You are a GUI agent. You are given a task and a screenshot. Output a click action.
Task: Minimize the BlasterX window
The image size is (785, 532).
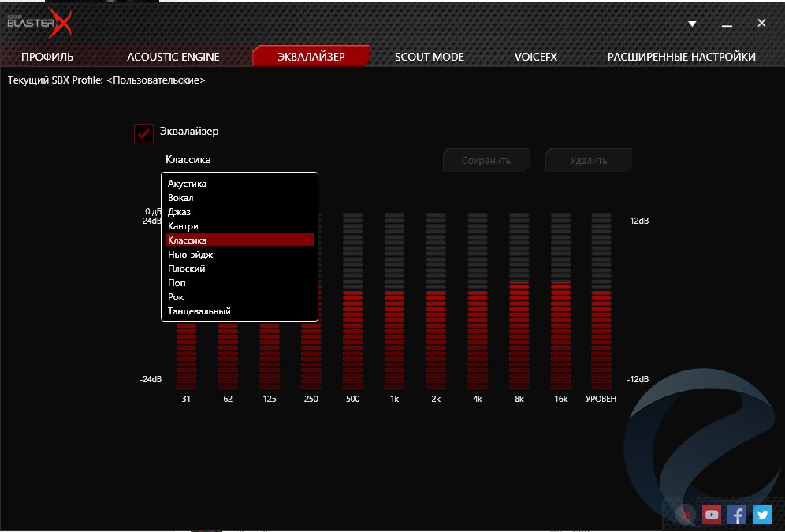[726, 24]
